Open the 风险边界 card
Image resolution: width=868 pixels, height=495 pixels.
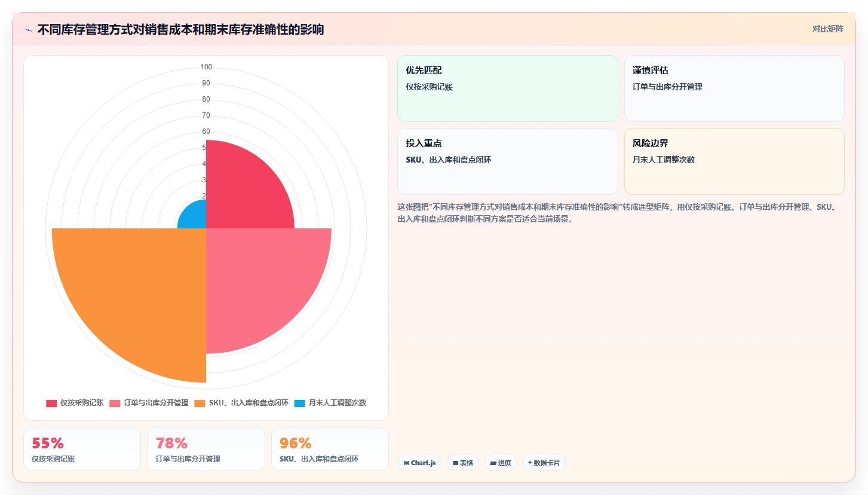tap(734, 161)
